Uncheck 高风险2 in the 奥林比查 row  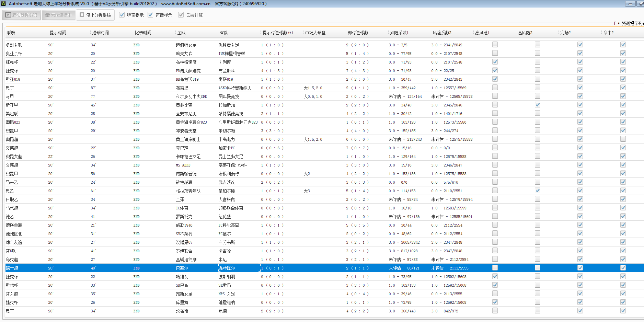[x=537, y=105]
